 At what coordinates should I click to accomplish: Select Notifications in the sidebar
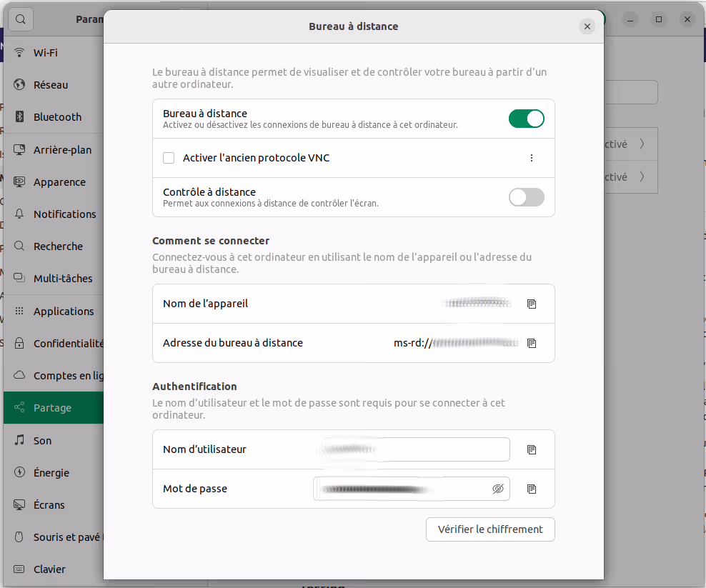(x=64, y=214)
